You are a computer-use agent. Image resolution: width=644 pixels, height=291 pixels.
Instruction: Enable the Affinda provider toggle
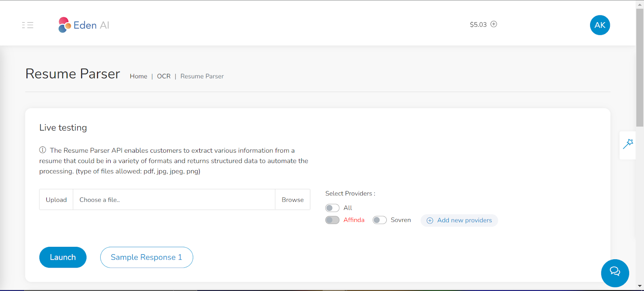(332, 220)
